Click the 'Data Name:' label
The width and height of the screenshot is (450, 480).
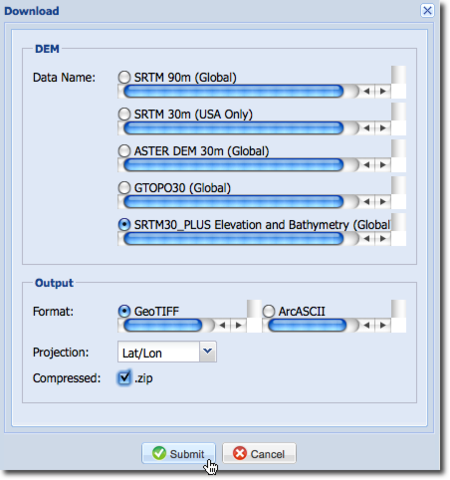pyautogui.click(x=64, y=78)
